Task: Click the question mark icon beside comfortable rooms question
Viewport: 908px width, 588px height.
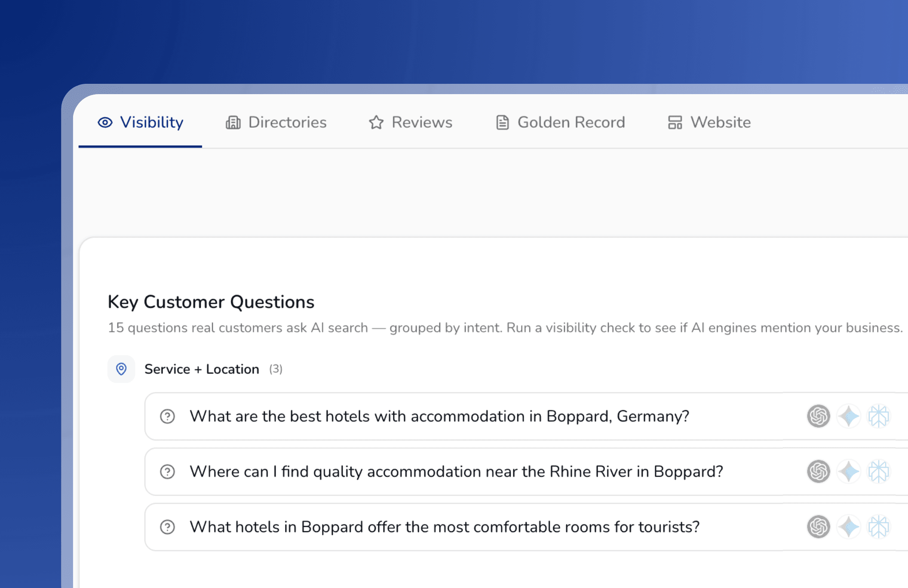Action: 167,527
